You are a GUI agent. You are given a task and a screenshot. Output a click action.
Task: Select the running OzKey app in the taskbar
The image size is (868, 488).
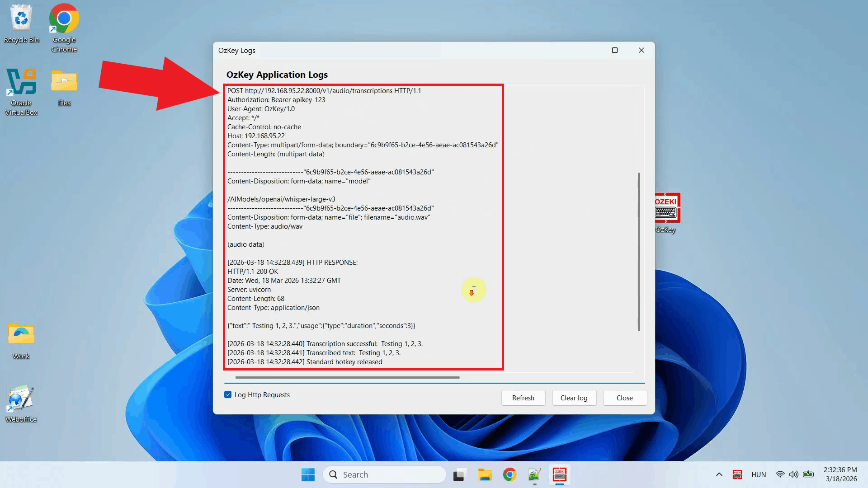pyautogui.click(x=560, y=474)
